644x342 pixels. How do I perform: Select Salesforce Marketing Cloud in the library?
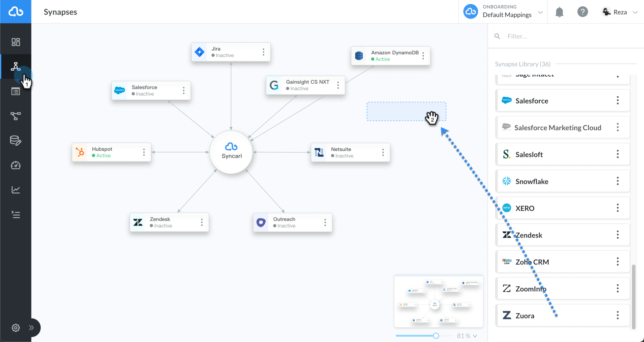click(562, 127)
